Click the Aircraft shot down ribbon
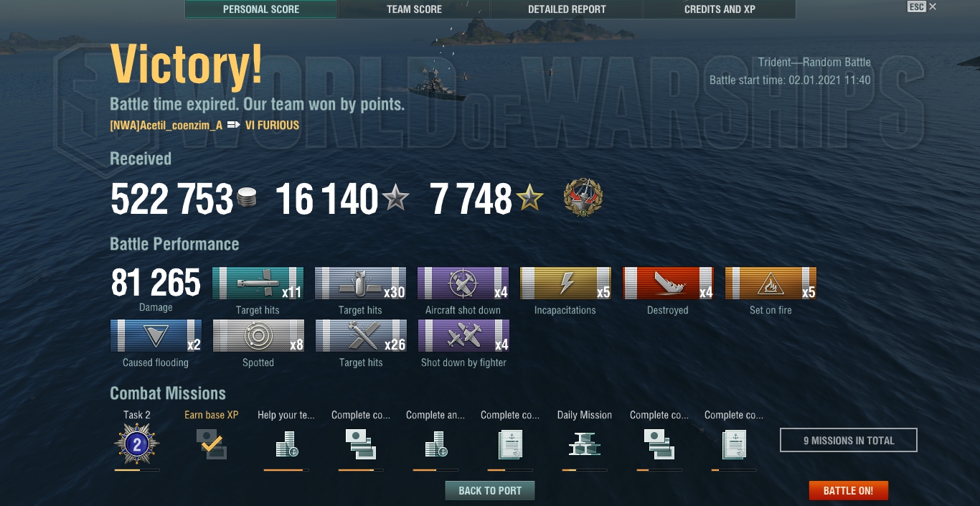980x506 pixels. point(463,284)
